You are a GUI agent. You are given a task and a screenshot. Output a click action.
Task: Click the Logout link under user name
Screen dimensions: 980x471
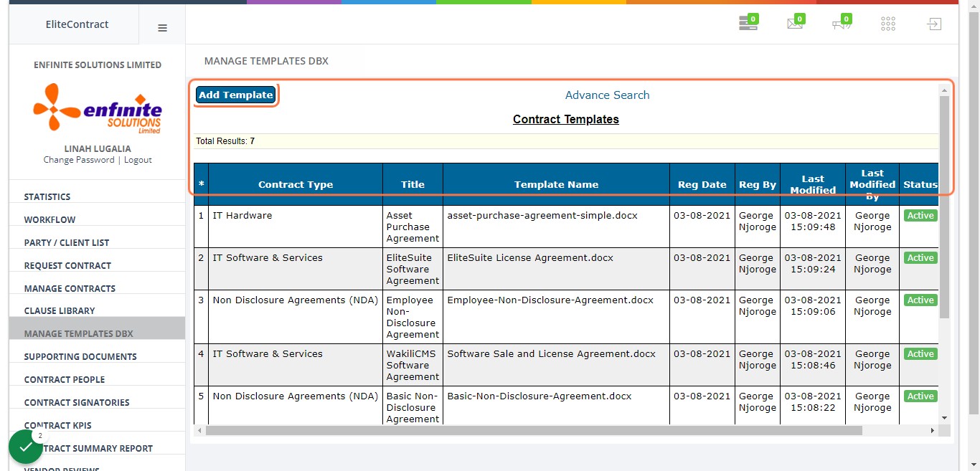click(138, 160)
